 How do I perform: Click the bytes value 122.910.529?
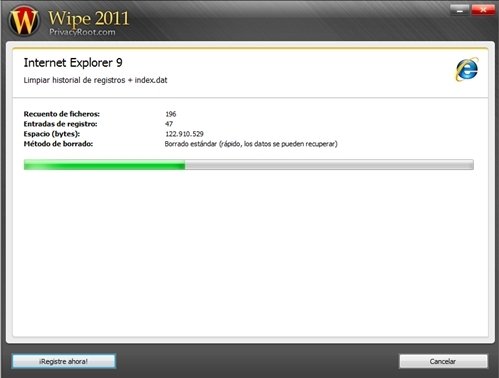tap(184, 134)
